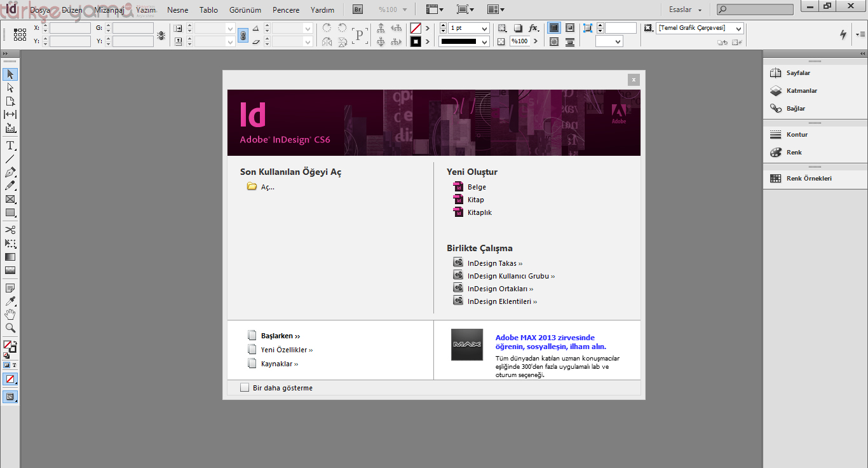Open the stroke style dropdown
Screen dimensions: 868x468
485,42
